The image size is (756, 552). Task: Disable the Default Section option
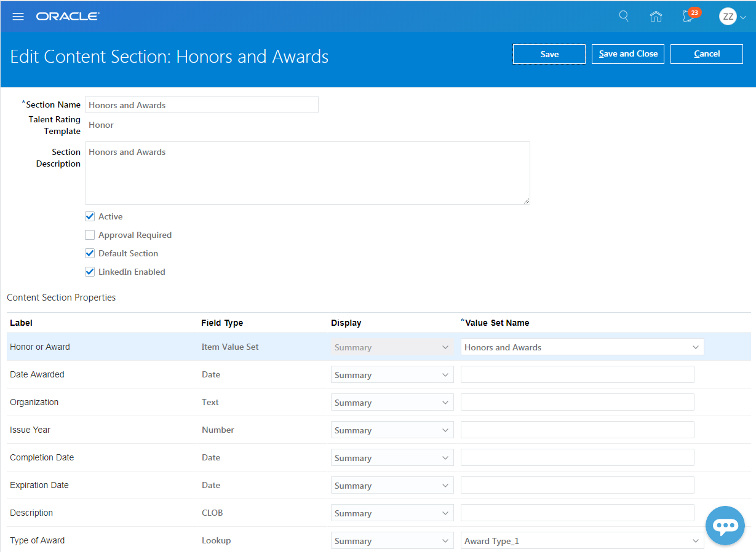pyautogui.click(x=89, y=253)
